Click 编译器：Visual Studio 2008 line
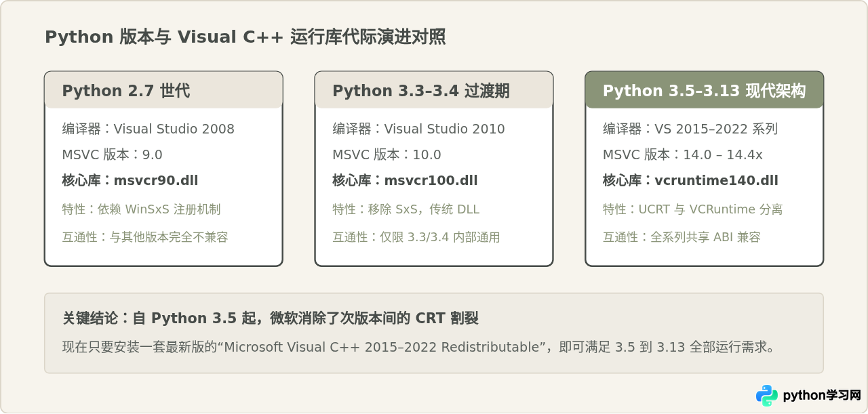This screenshot has height=414, width=868. tap(148, 129)
